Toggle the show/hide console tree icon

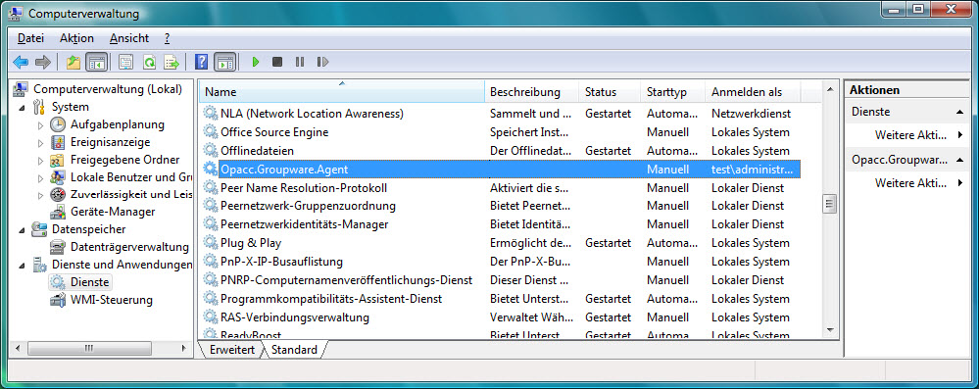(x=96, y=62)
